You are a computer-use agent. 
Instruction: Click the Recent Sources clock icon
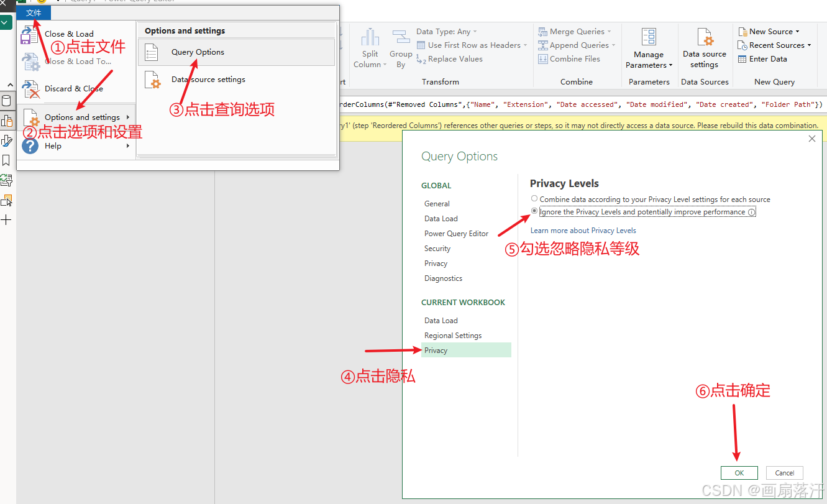[742, 45]
